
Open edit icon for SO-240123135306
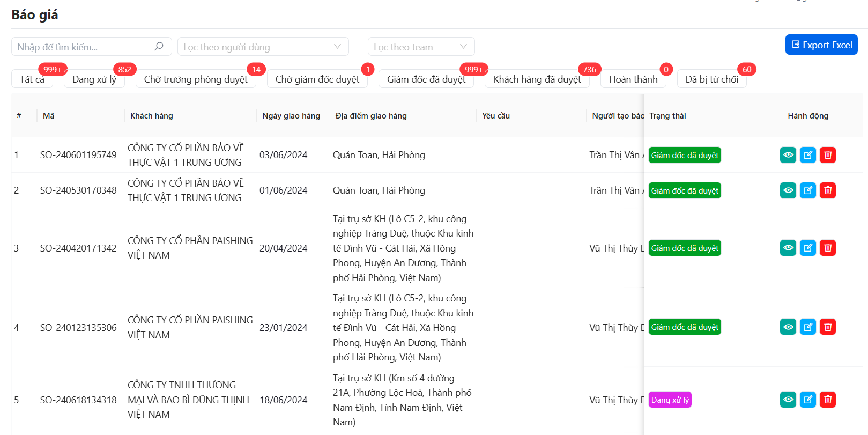(807, 327)
